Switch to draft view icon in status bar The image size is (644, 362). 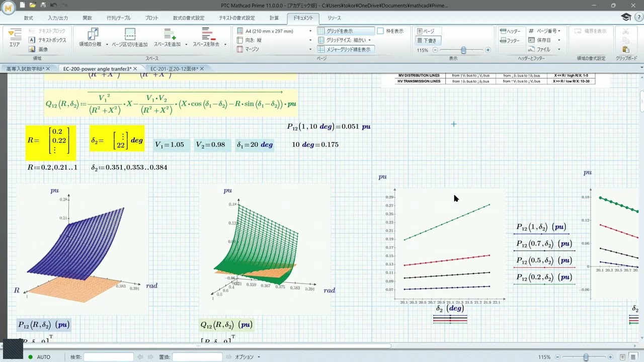pos(633,357)
